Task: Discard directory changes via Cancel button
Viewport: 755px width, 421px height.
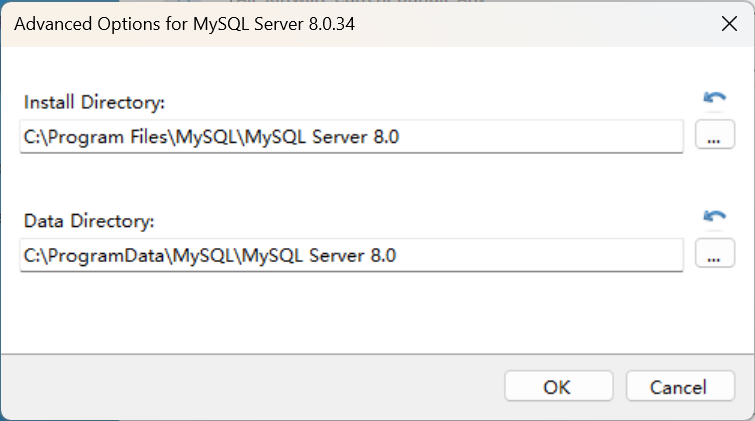Action: point(679,387)
